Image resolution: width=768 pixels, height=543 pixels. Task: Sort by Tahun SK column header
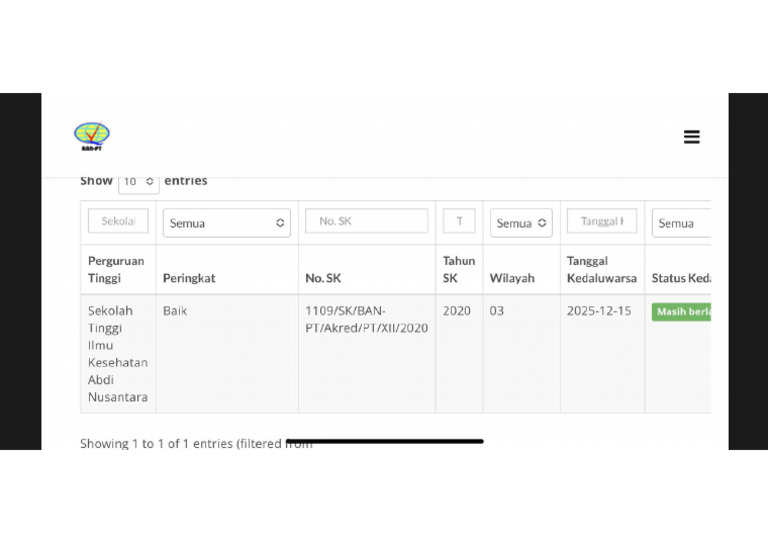point(459,269)
